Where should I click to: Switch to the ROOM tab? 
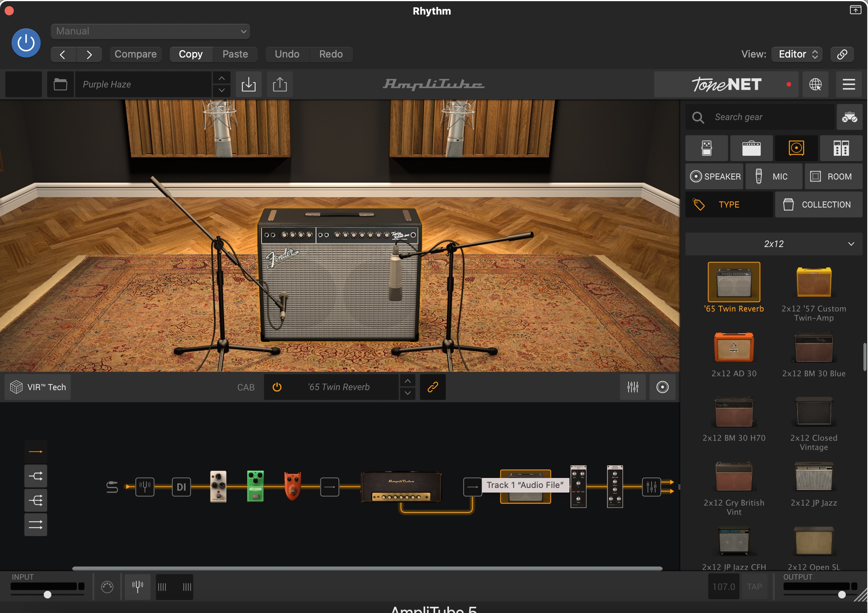coord(833,176)
